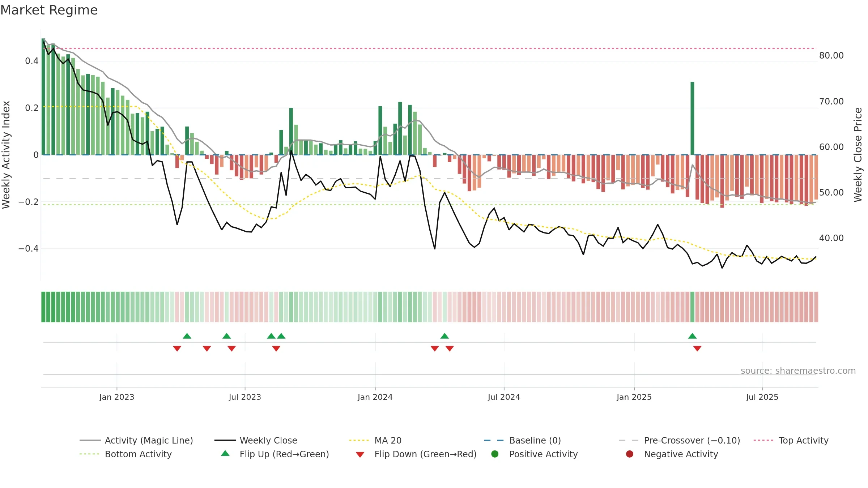Toggle the Weekly Close legend entry
The height and width of the screenshot is (488, 868).
256,440
